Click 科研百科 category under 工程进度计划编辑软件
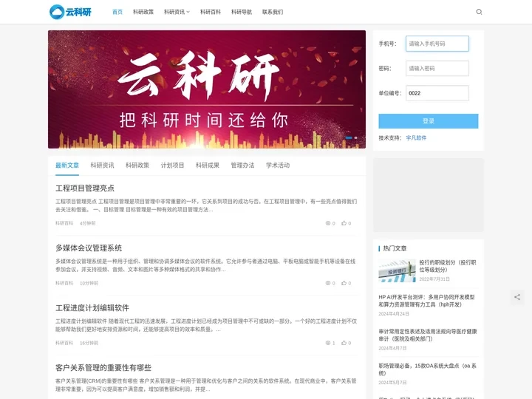This screenshot has height=399, width=532. click(64, 343)
